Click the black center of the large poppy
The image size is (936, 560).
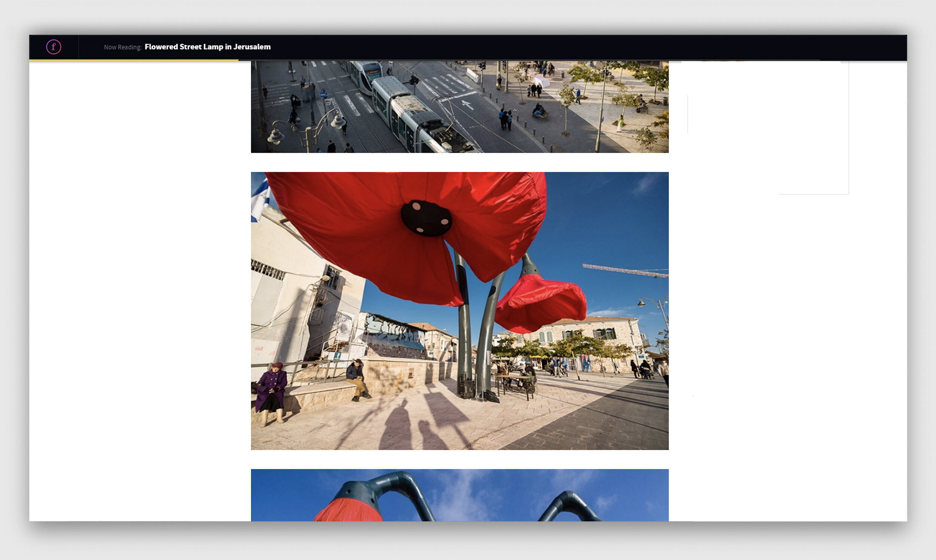(x=426, y=218)
